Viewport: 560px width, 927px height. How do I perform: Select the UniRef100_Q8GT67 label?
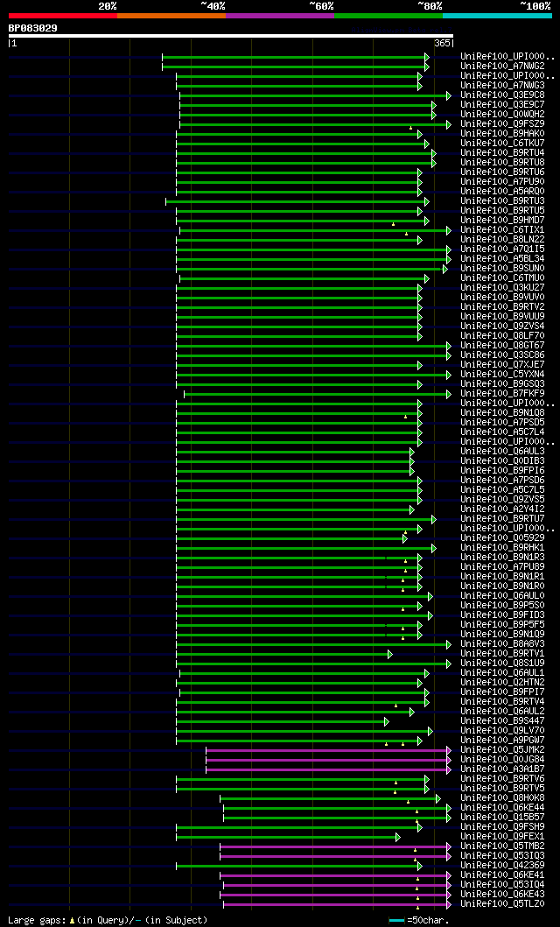coord(503,346)
